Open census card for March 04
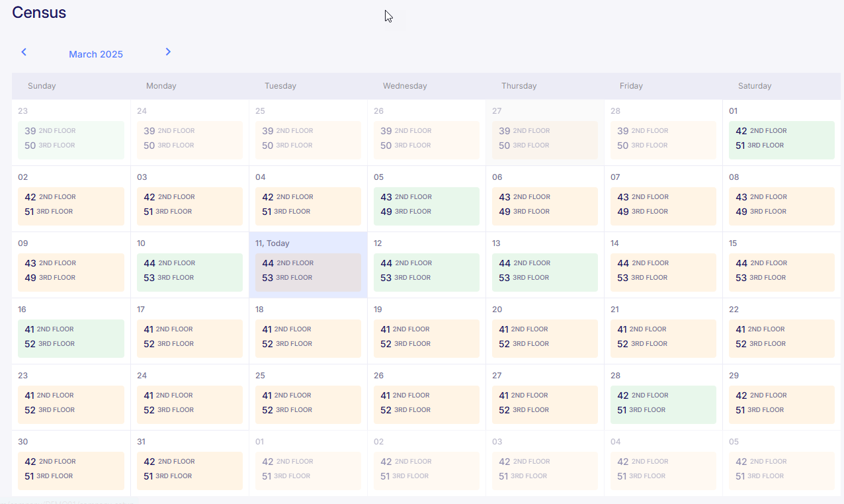Image resolution: width=844 pixels, height=504 pixels. [x=308, y=206]
